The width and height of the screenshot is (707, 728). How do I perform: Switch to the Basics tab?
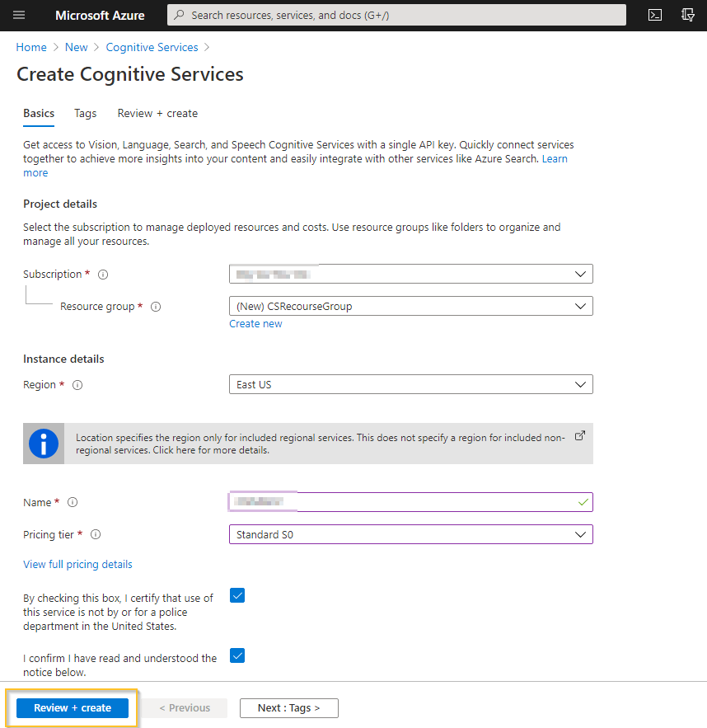(39, 113)
